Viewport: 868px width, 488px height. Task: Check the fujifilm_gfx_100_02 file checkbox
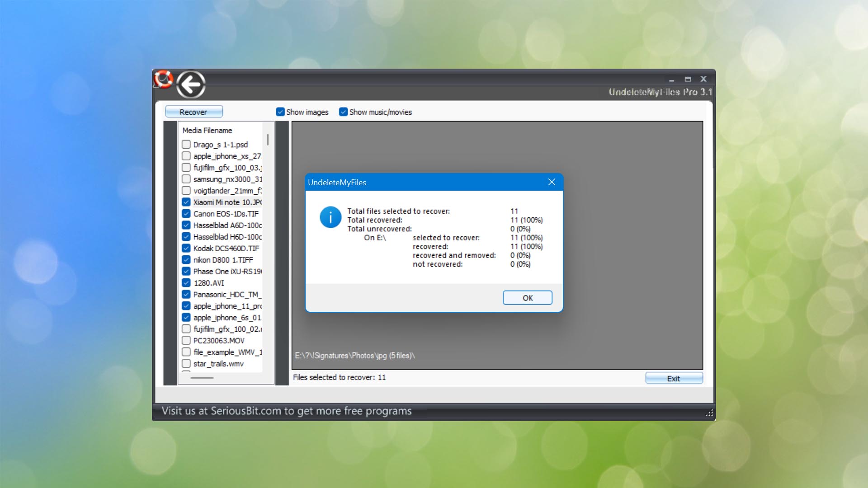pos(186,328)
